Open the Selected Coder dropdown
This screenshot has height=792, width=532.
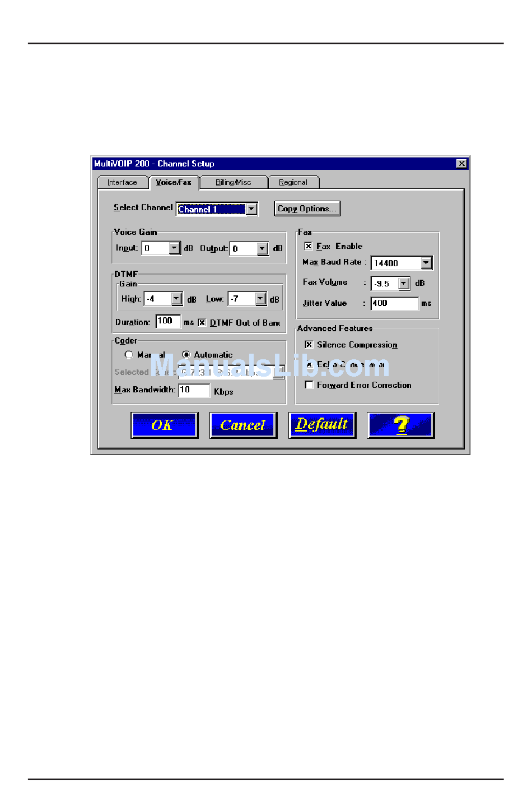pyautogui.click(x=278, y=372)
